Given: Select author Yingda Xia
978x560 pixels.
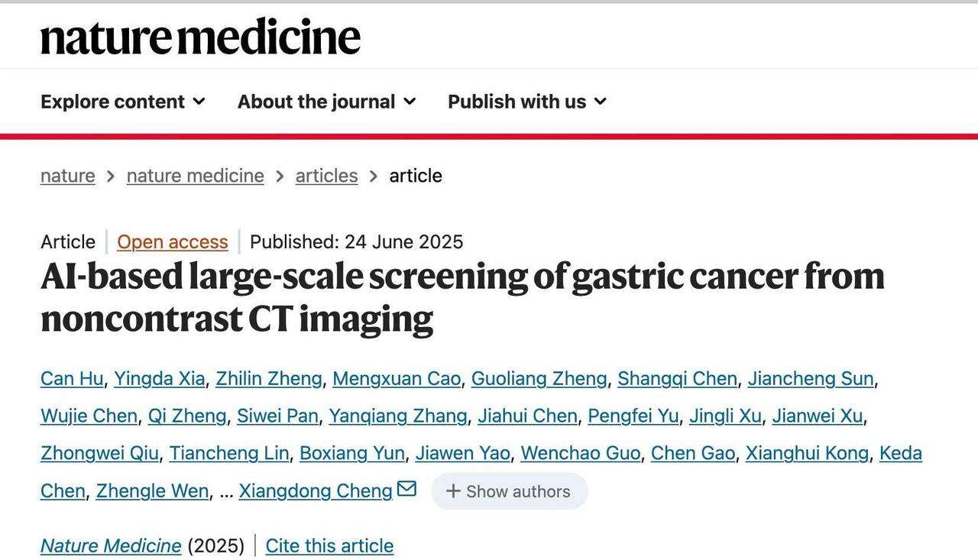Looking at the screenshot, I should pos(160,378).
